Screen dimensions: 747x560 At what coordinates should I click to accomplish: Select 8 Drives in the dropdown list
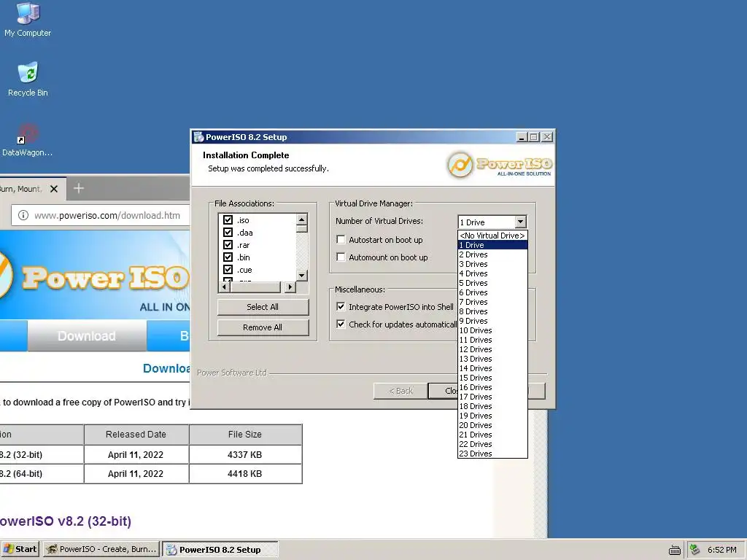[492, 311]
